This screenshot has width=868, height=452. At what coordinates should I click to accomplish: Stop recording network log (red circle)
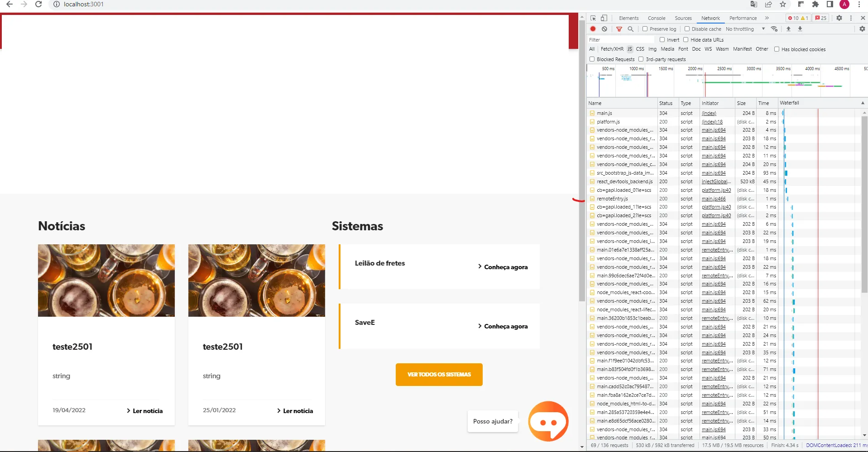coord(593,29)
